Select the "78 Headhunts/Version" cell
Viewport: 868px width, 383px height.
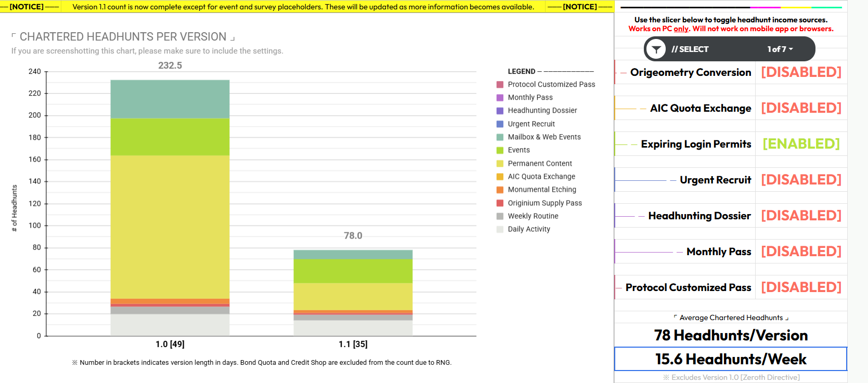tap(730, 335)
